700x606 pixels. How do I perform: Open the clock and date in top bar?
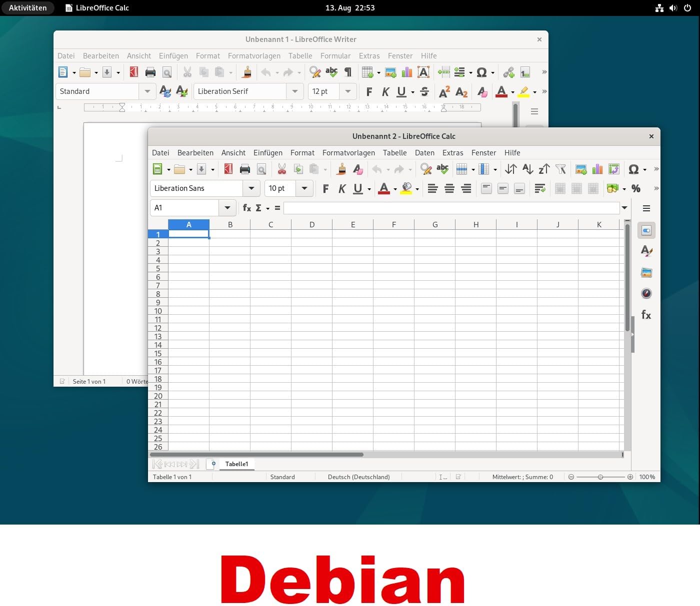tap(350, 8)
